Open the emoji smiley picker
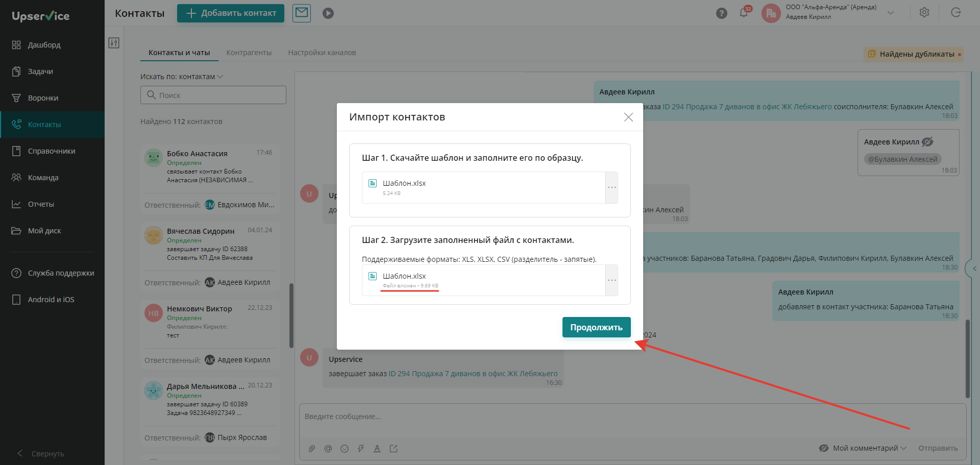This screenshot has height=465, width=980. click(x=345, y=449)
